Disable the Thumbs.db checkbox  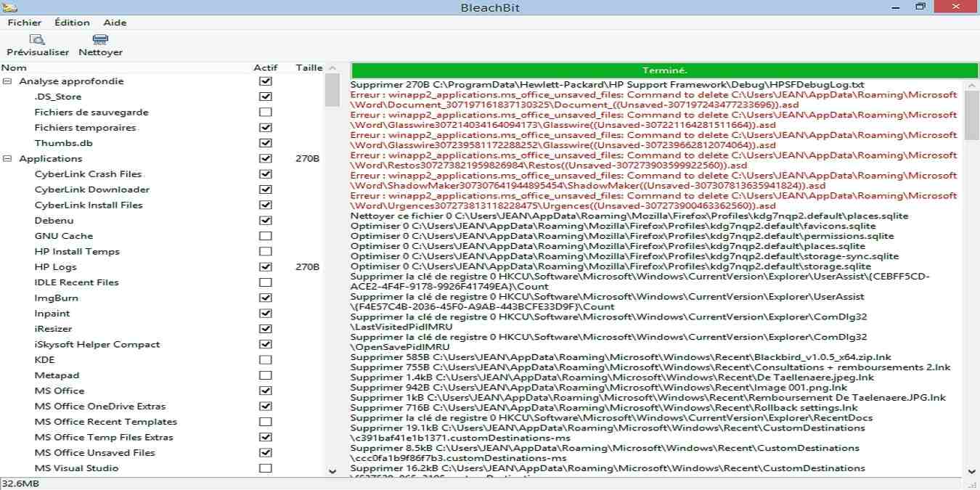click(266, 142)
